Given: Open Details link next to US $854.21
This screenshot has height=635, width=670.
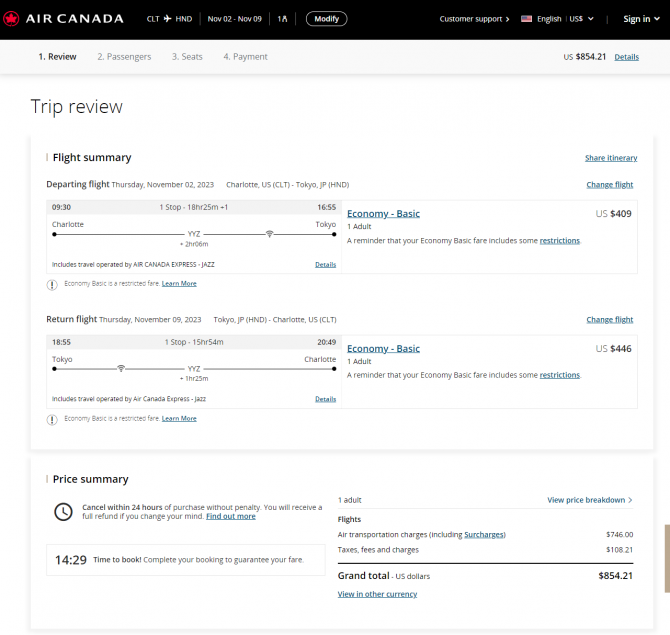Looking at the screenshot, I should coord(626,57).
